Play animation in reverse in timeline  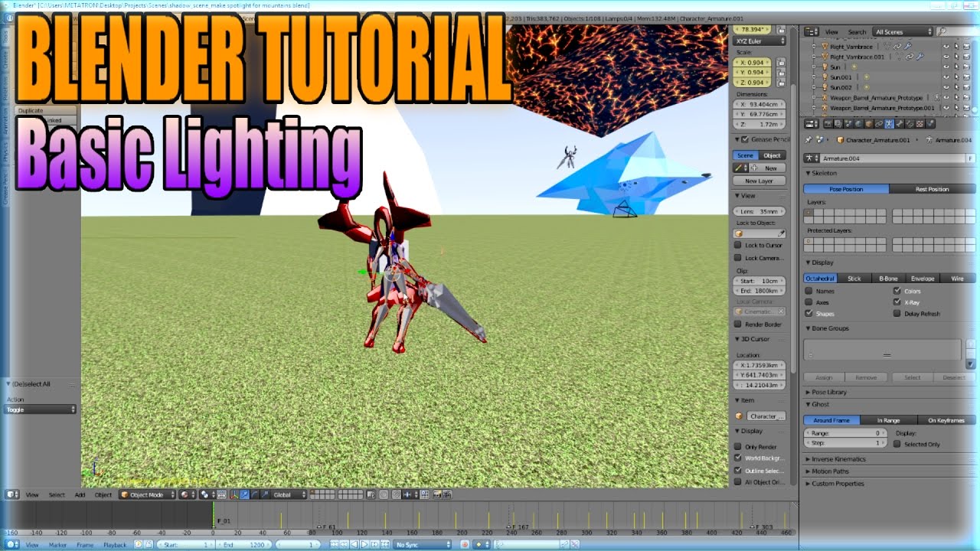tap(354, 544)
